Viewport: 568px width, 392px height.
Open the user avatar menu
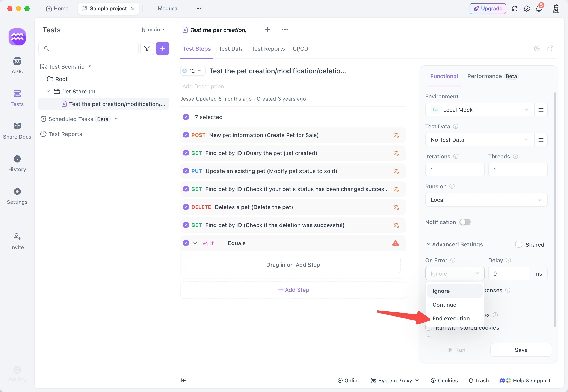point(556,9)
